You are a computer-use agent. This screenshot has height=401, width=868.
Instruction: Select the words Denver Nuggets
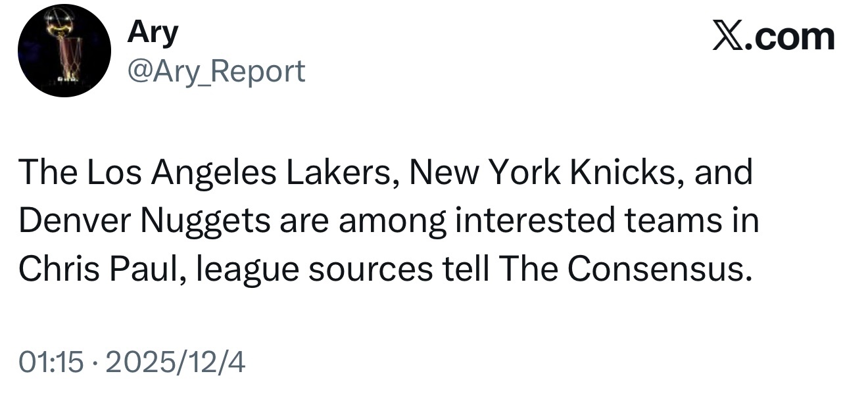tap(145, 221)
